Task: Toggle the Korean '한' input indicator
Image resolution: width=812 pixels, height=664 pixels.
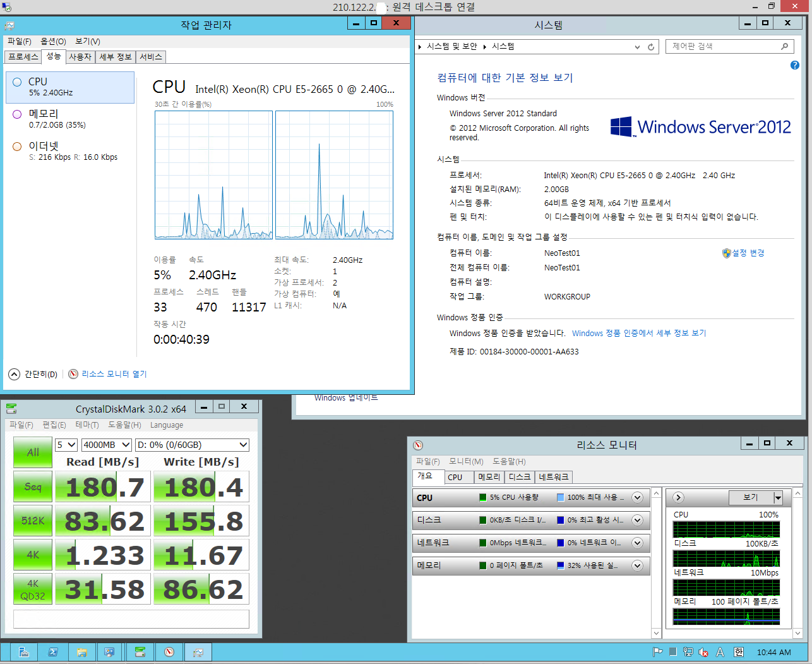Action: click(x=739, y=652)
